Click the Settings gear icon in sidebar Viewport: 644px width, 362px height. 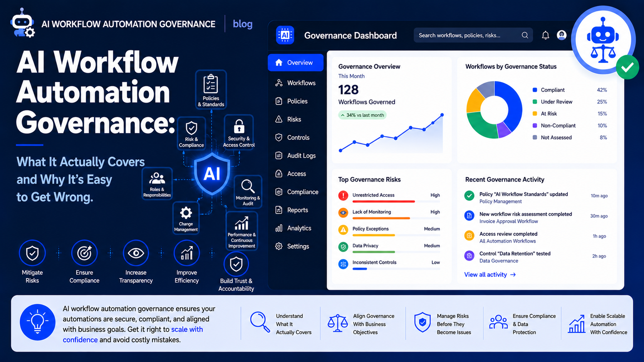[279, 246]
